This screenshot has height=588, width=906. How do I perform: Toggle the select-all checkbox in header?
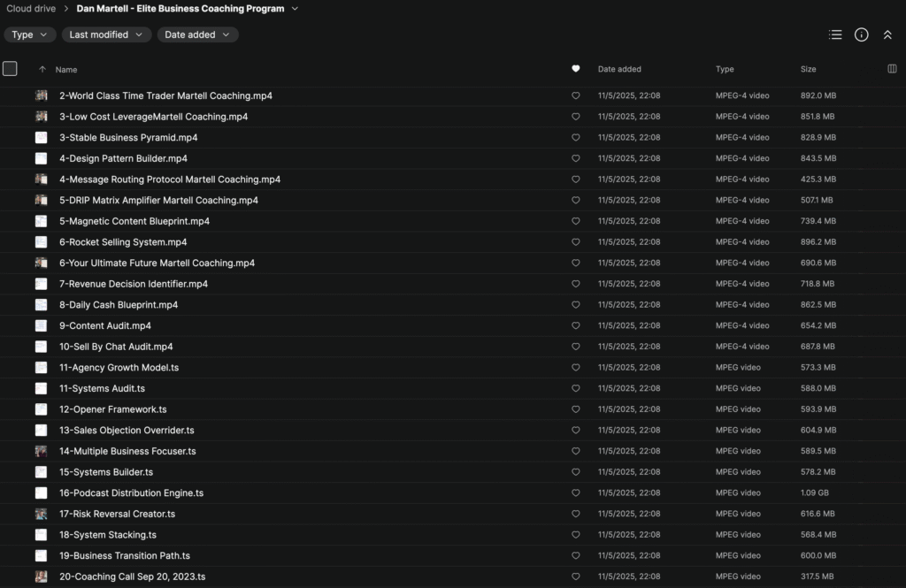coord(10,68)
